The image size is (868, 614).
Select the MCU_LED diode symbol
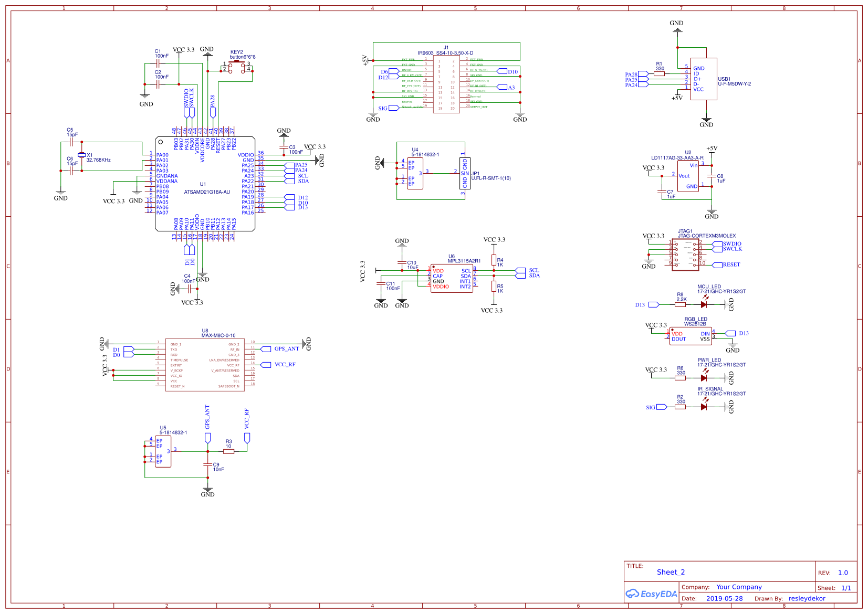point(704,304)
